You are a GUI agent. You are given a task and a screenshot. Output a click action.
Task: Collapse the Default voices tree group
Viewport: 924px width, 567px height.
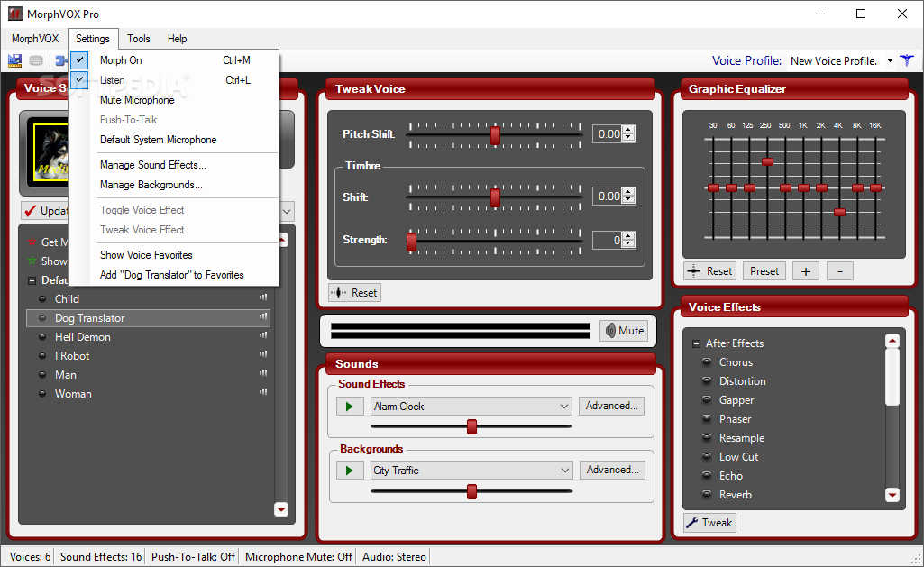point(32,280)
